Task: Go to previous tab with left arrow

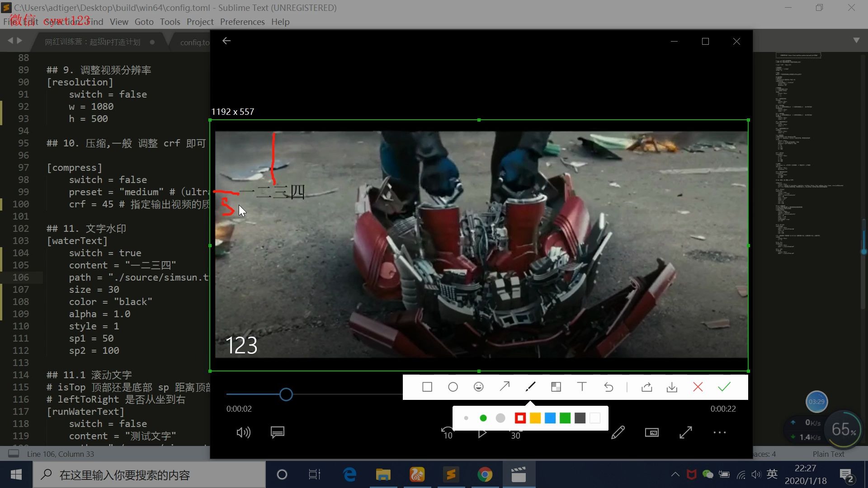Action: click(10, 41)
